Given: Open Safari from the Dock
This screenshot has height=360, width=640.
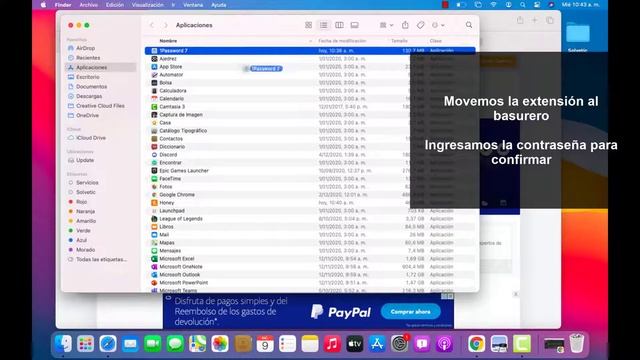Looking at the screenshot, I should pyautogui.click(x=108, y=344).
